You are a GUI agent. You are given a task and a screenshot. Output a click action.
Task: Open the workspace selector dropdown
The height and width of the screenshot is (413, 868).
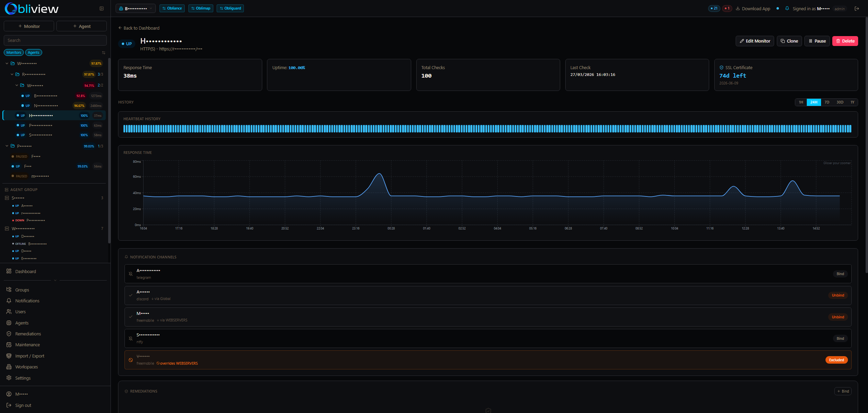pyautogui.click(x=135, y=8)
